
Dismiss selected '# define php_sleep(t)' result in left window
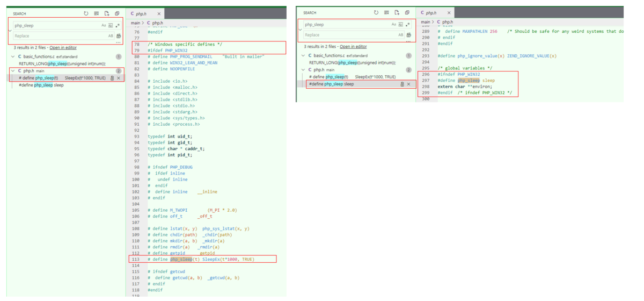[x=119, y=78]
